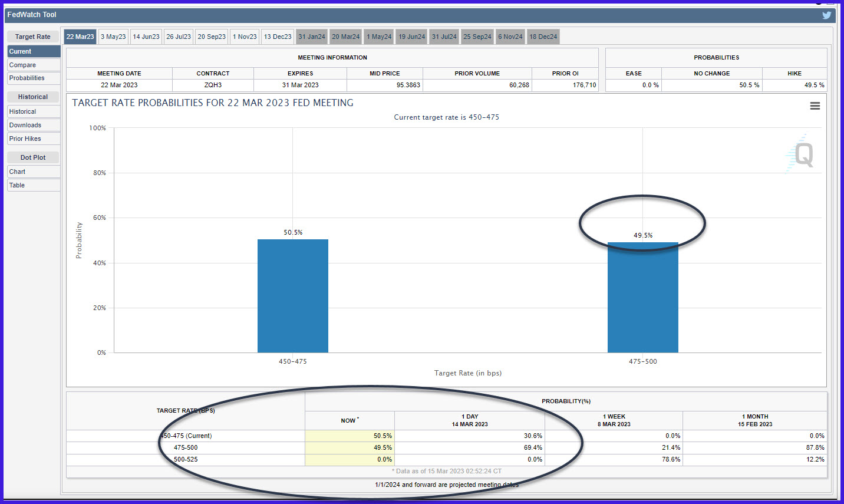This screenshot has width=844, height=504.
Task: Open the 1 May24 meeting tab
Action: [x=379, y=37]
